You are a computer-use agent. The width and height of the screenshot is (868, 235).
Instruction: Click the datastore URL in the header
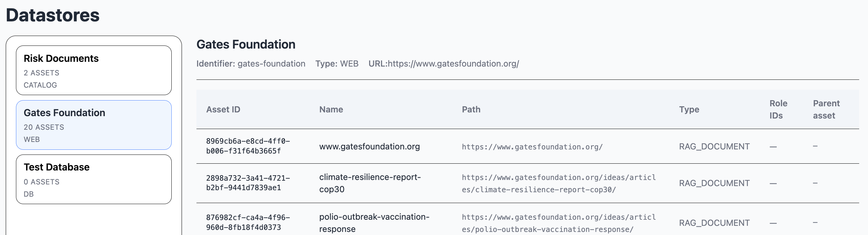point(453,64)
